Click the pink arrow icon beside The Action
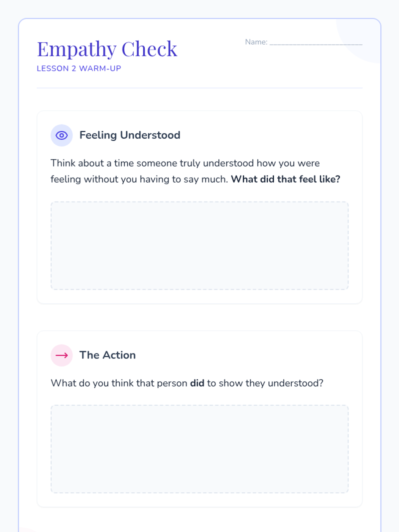This screenshot has width=399, height=532. (62, 355)
